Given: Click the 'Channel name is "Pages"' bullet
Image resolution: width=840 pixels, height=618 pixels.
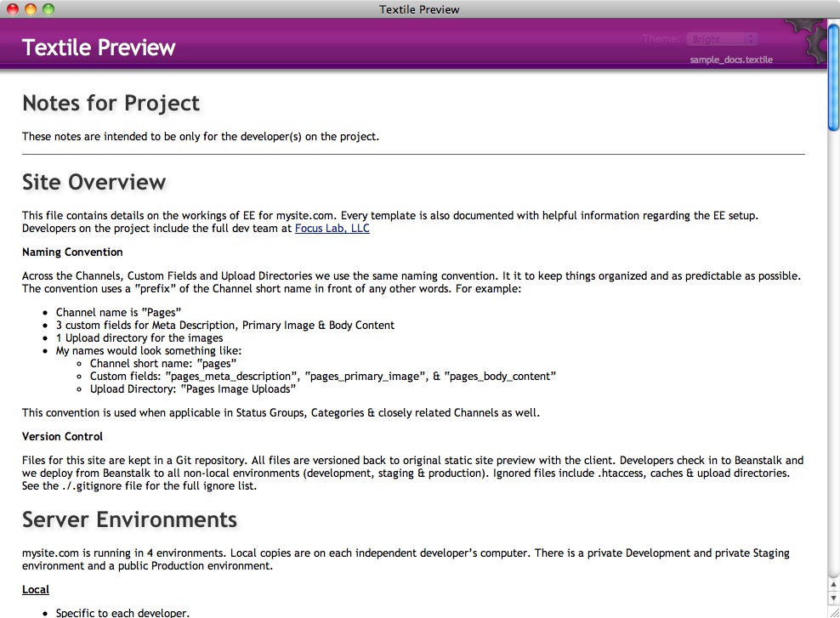Looking at the screenshot, I should point(118,312).
